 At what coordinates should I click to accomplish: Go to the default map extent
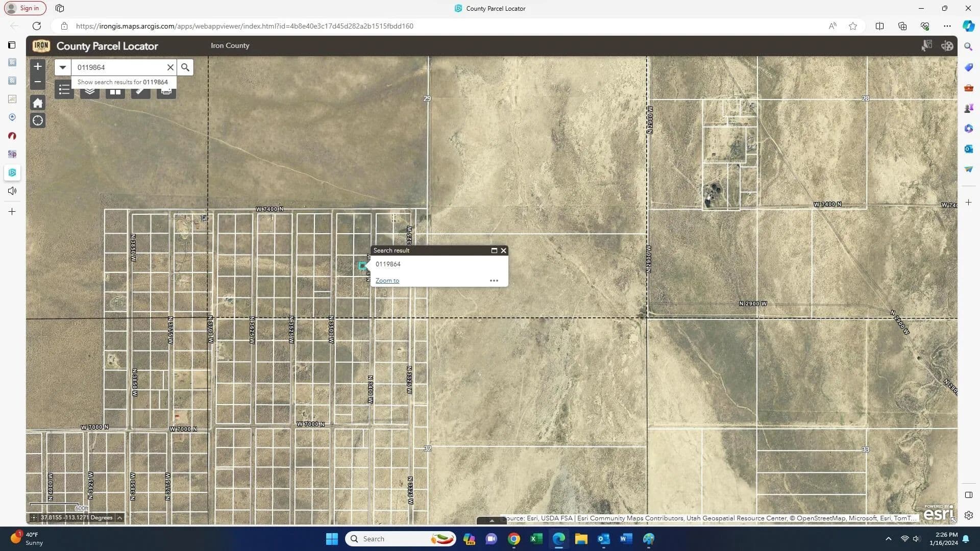[38, 103]
